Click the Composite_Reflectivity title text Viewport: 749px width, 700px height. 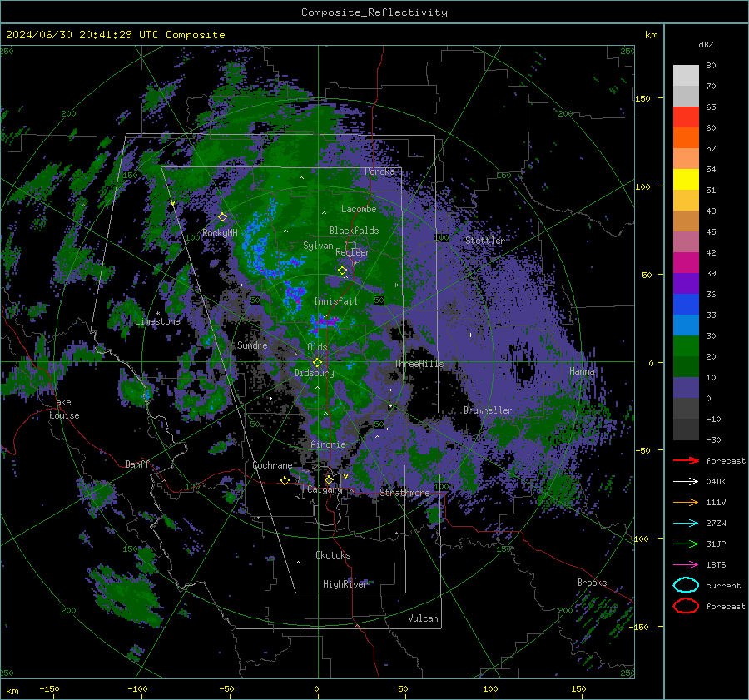pos(374,12)
